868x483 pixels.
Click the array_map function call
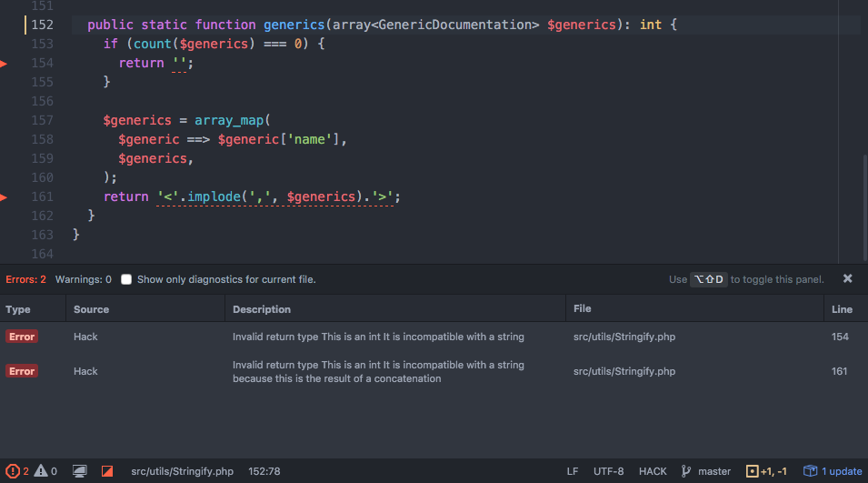tap(229, 120)
